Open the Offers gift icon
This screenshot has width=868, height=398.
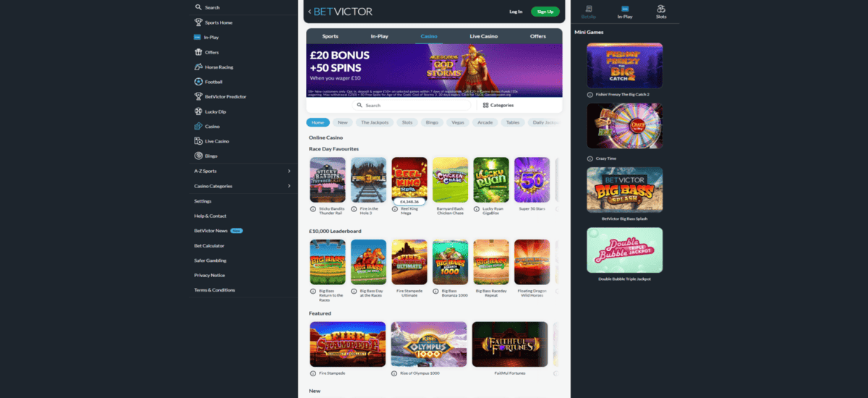198,52
